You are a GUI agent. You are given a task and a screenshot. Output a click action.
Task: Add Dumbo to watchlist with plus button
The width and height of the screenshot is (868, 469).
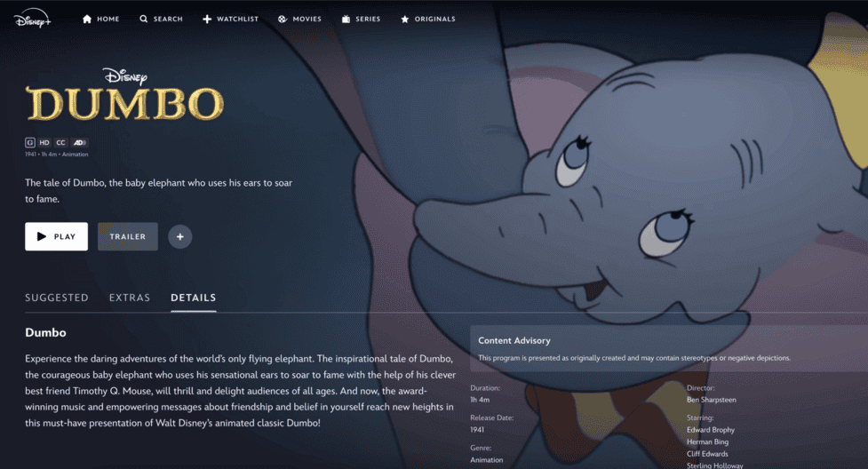[180, 236]
